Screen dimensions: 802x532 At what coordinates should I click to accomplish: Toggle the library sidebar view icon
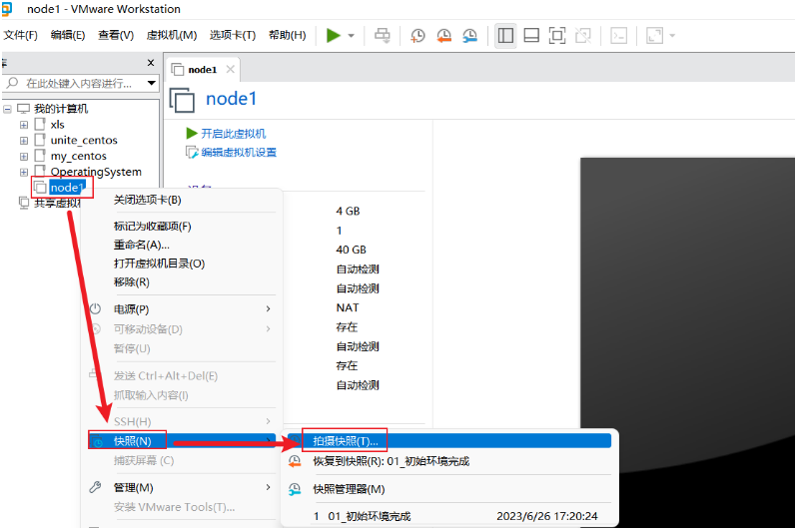tap(505, 35)
